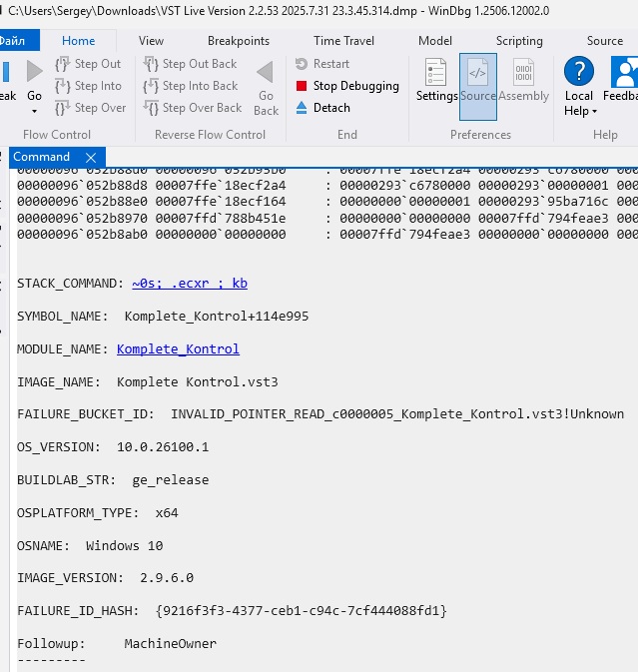Click OSPLATFORM_TYPE value x64
The image size is (638, 672).
pyautogui.click(x=167, y=513)
